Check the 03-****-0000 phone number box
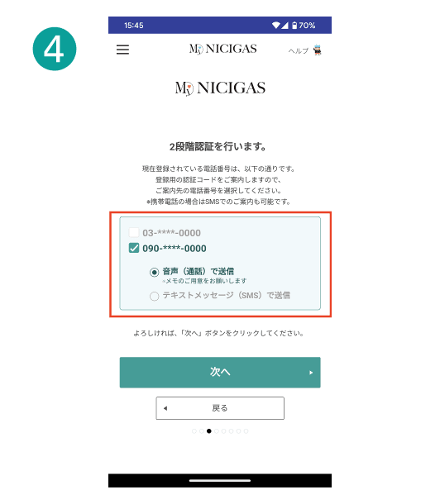 [x=134, y=232]
